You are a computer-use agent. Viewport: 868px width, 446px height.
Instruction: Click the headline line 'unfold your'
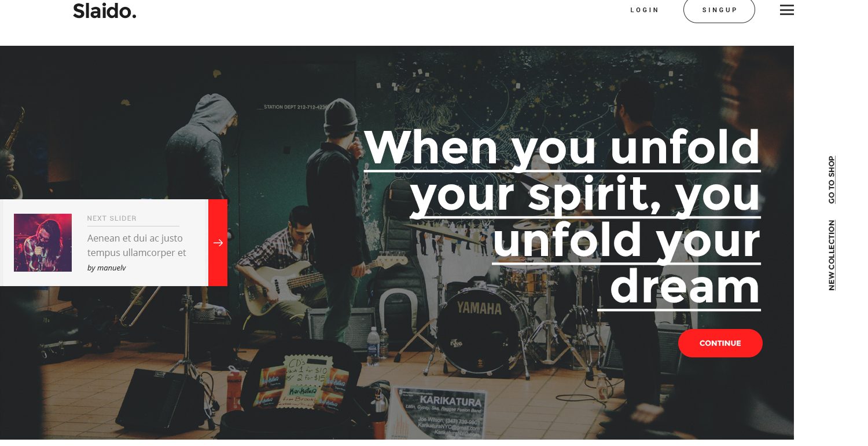(626, 241)
